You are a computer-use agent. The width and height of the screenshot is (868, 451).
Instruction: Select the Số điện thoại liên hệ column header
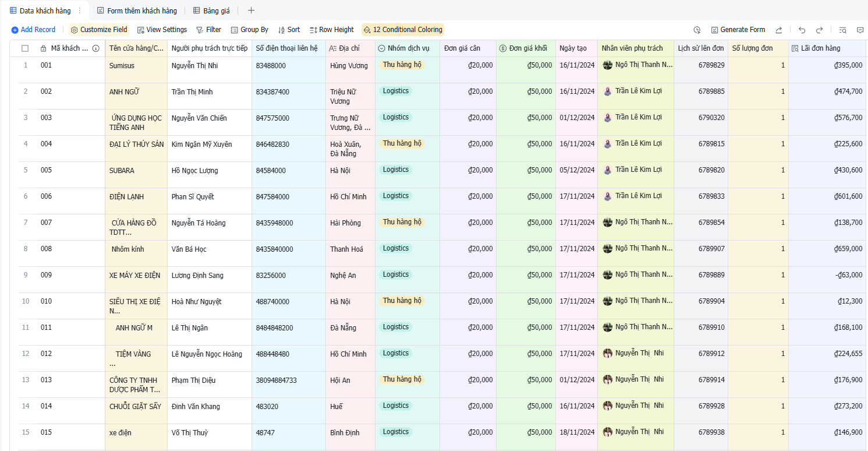pyautogui.click(x=289, y=48)
